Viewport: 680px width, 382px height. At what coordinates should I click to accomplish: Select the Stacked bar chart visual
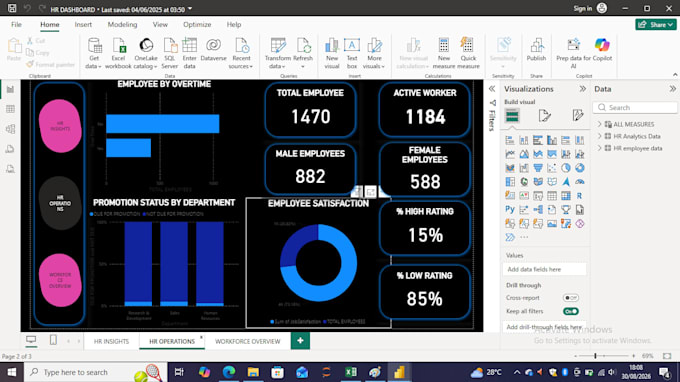point(510,140)
